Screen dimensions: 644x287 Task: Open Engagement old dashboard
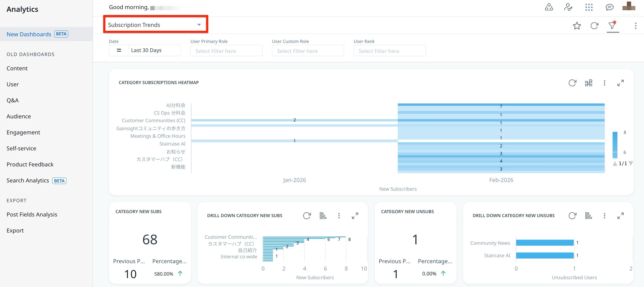point(23,132)
